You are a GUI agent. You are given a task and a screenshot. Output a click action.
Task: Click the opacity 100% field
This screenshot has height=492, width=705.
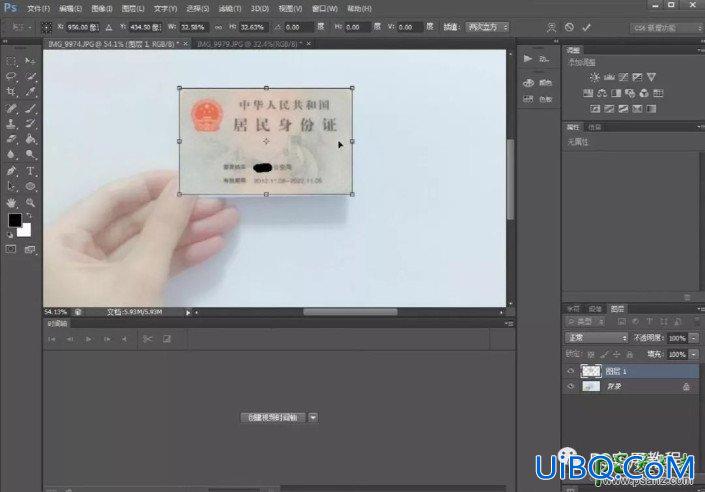tap(678, 338)
